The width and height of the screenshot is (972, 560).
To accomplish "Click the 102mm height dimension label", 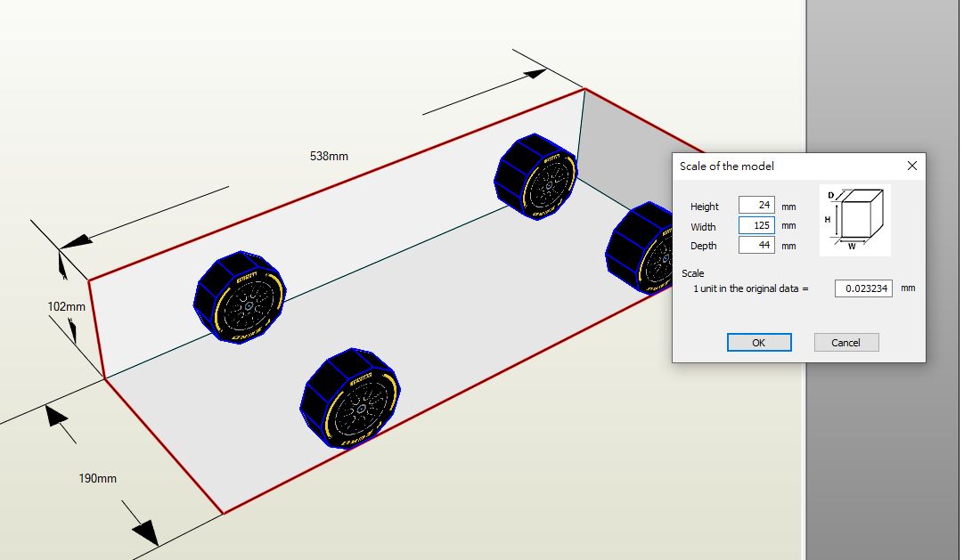I will (x=66, y=307).
